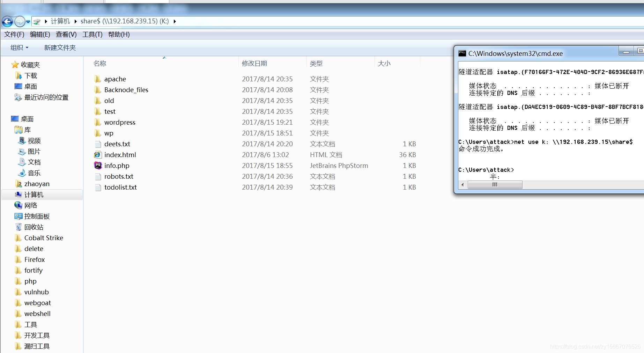Image resolution: width=644 pixels, height=353 pixels.
Task: Open the 组织 dropdown
Action: pyautogui.click(x=20, y=47)
